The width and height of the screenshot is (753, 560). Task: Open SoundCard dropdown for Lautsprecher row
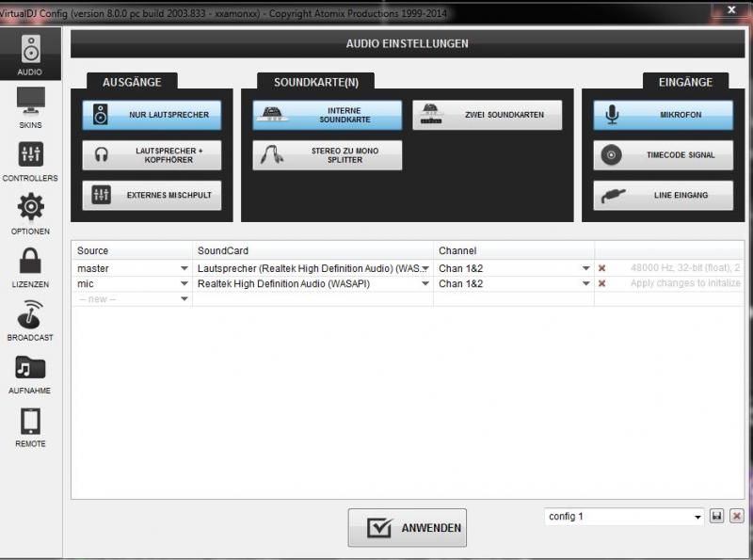tap(425, 268)
